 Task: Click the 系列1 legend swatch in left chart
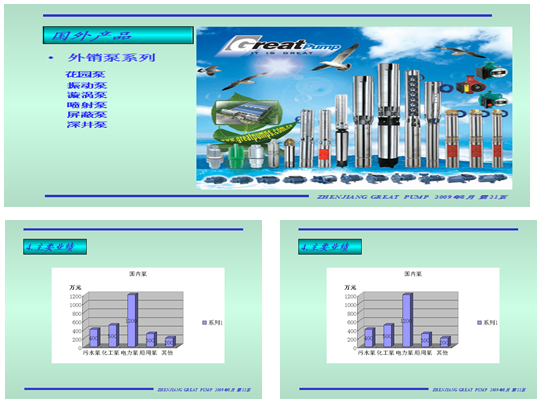(x=205, y=323)
